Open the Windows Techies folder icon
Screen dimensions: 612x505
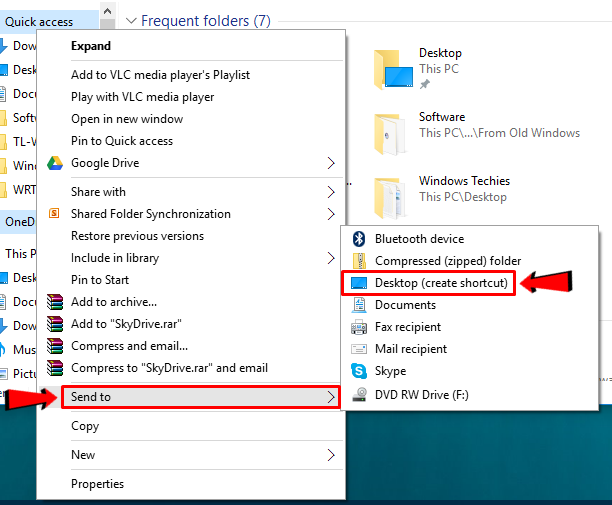390,198
